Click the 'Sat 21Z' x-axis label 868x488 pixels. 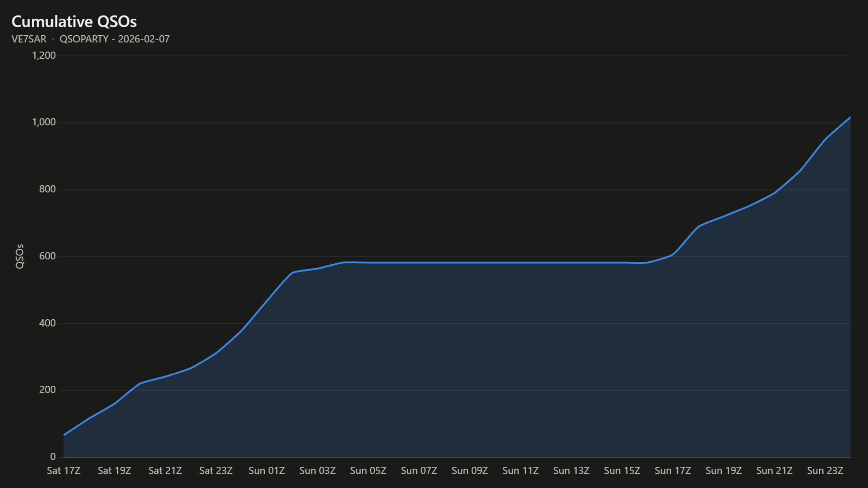(x=165, y=471)
